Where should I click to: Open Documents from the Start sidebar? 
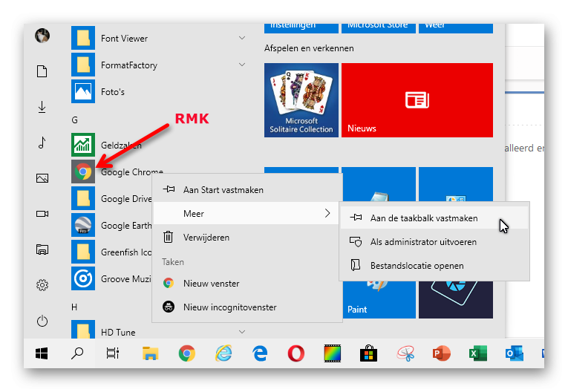(x=42, y=71)
